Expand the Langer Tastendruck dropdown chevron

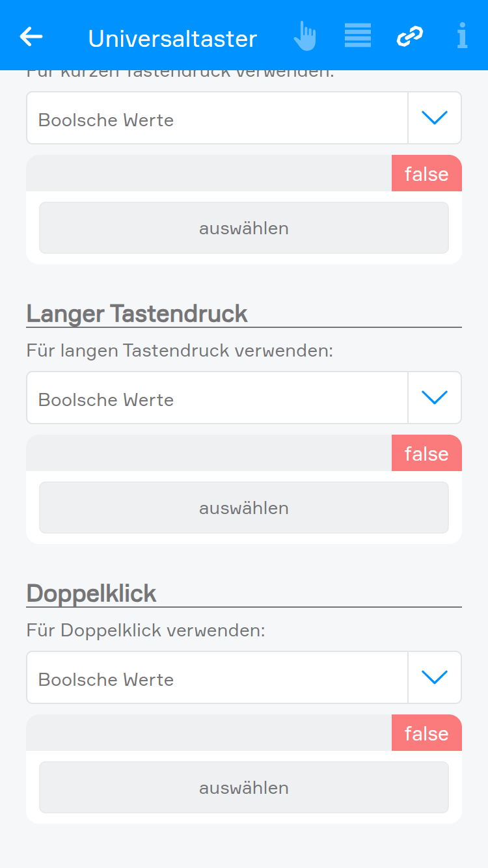pos(435,398)
